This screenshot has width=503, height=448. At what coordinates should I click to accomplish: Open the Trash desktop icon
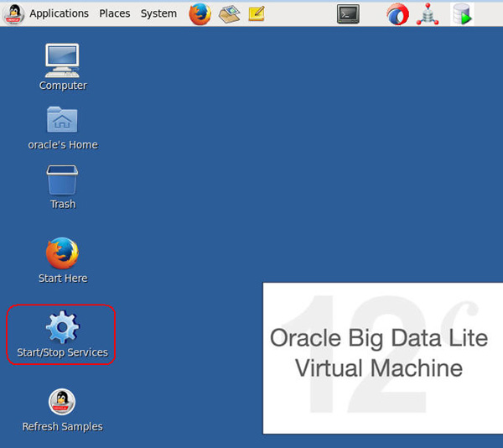pyautogui.click(x=62, y=180)
